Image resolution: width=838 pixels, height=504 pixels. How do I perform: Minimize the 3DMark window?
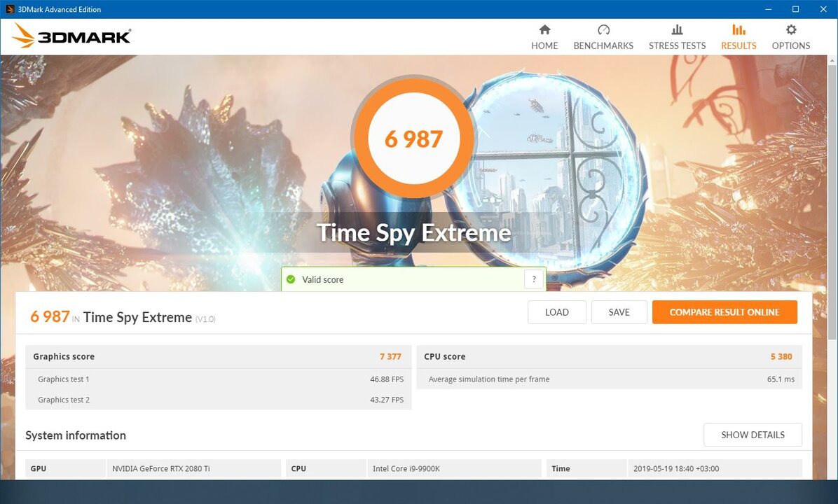[768, 9]
